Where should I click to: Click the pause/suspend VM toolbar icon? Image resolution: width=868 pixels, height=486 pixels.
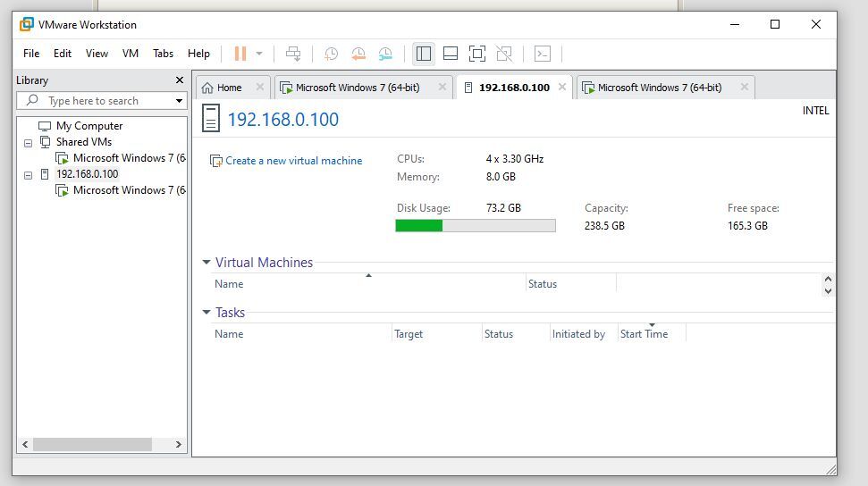tap(240, 54)
